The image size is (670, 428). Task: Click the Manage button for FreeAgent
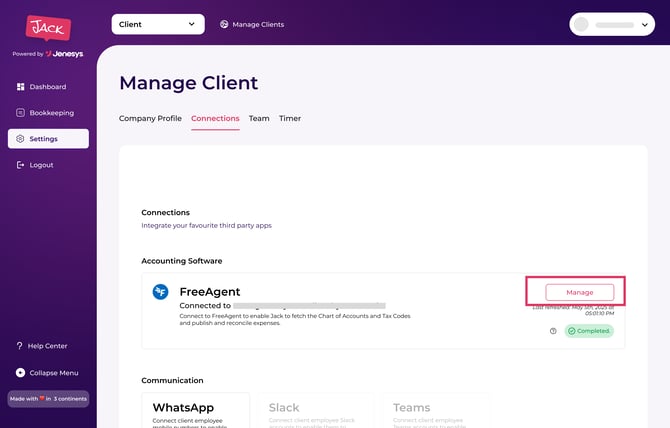(579, 293)
